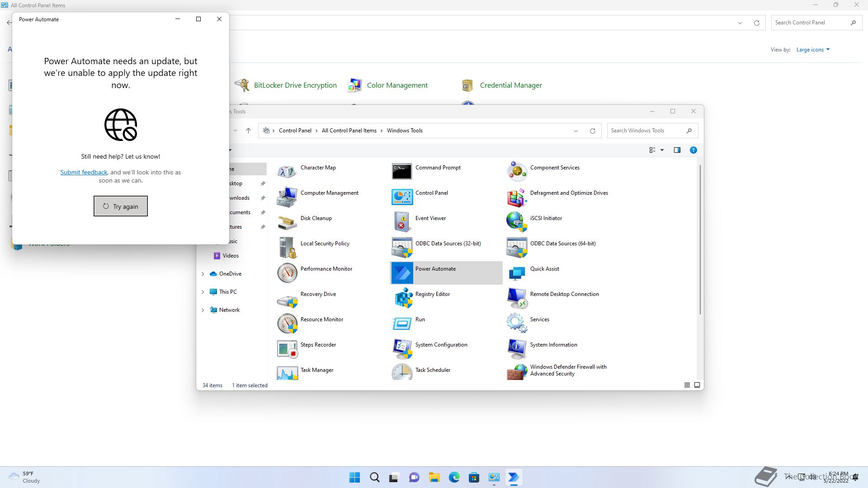
Task: Open Microsoft Edge from taskbar
Action: [454, 477]
